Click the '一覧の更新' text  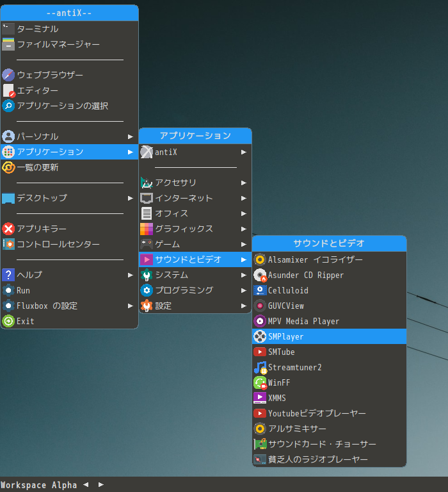point(38,167)
